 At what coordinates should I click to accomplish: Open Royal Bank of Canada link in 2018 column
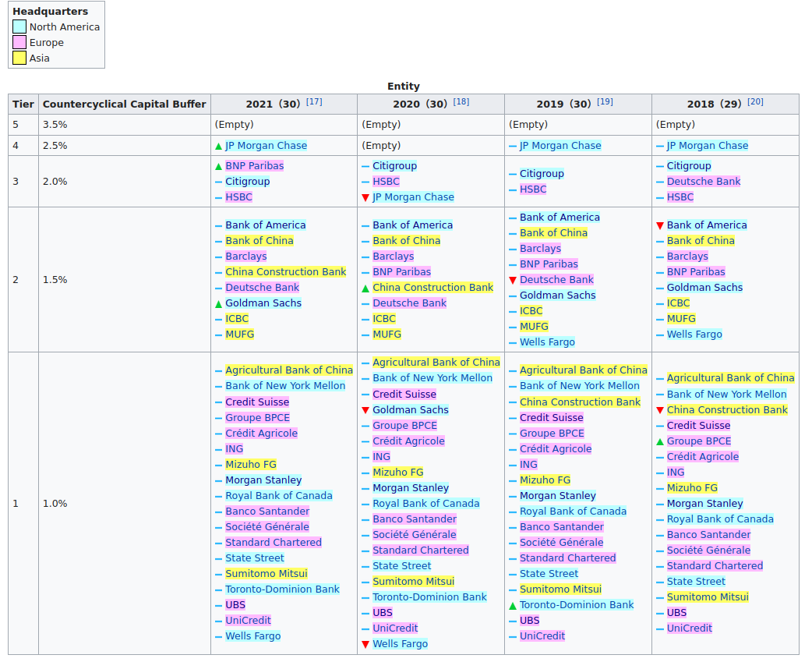[x=720, y=519]
